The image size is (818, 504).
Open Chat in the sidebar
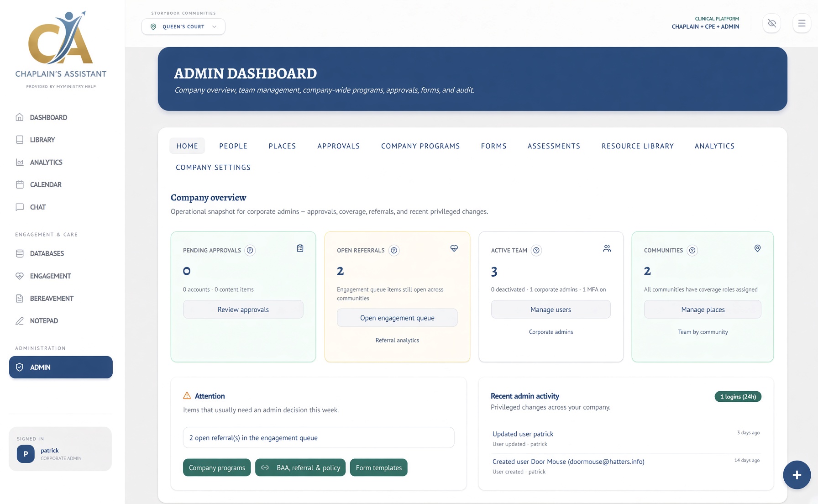pyautogui.click(x=61, y=207)
